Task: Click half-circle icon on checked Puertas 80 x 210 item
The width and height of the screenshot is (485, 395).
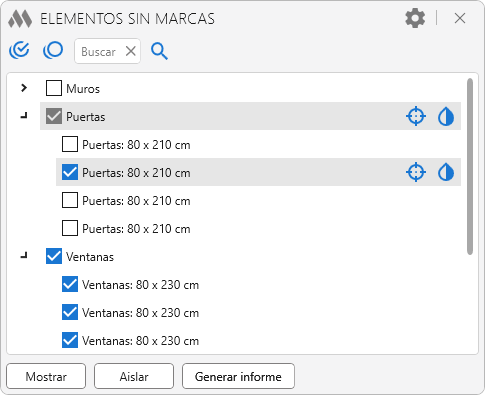Action: (x=446, y=173)
